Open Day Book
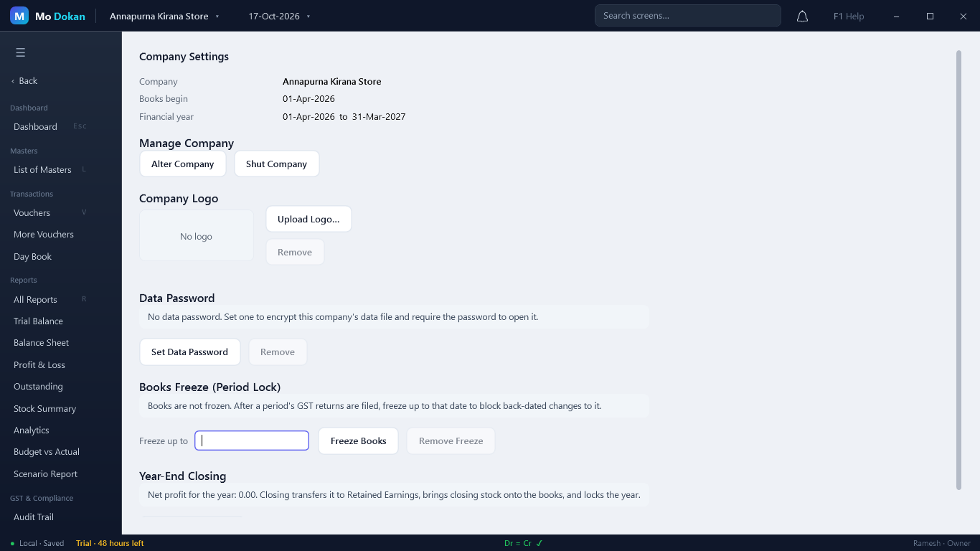This screenshot has height=551, width=980. pyautogui.click(x=50, y=256)
